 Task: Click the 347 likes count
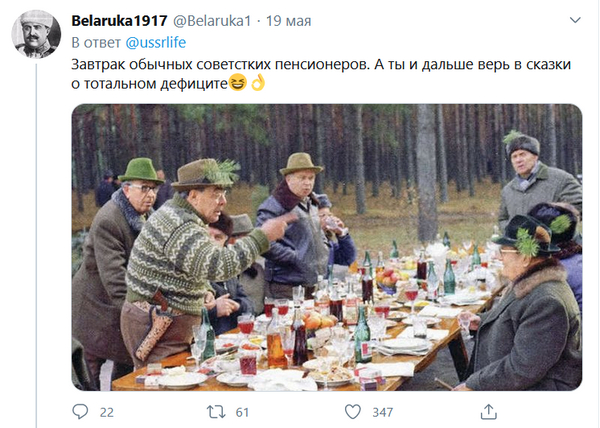(x=383, y=412)
